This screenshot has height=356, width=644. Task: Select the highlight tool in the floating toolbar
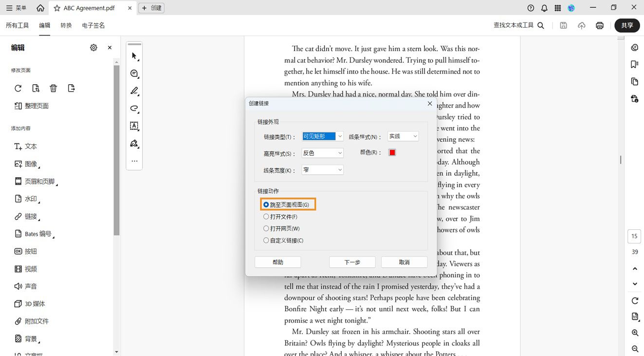134,91
